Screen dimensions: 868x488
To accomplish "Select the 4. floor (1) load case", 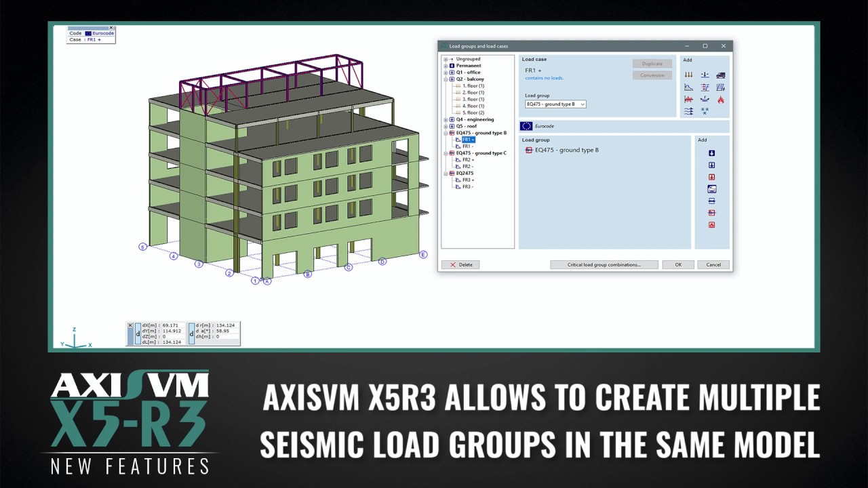I will click(473, 106).
